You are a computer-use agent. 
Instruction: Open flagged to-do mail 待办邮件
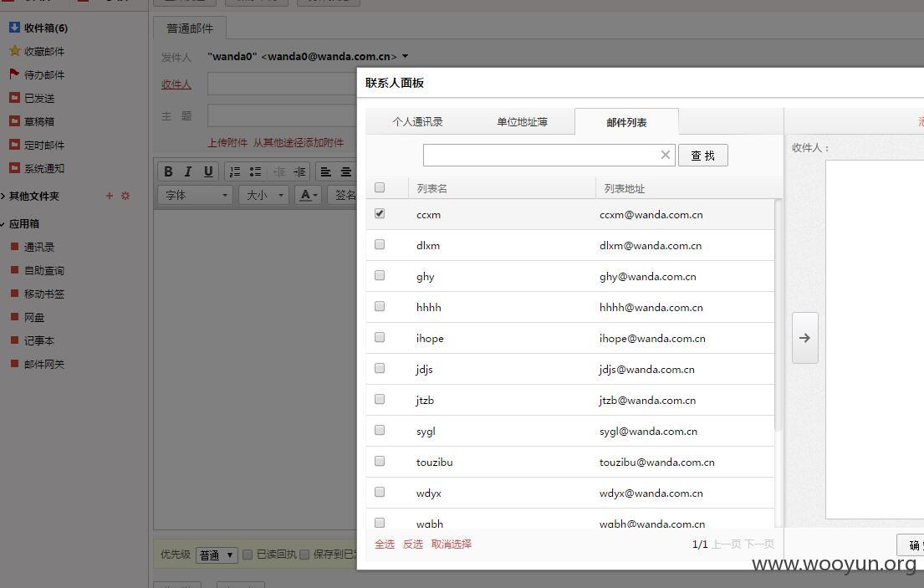[44, 74]
